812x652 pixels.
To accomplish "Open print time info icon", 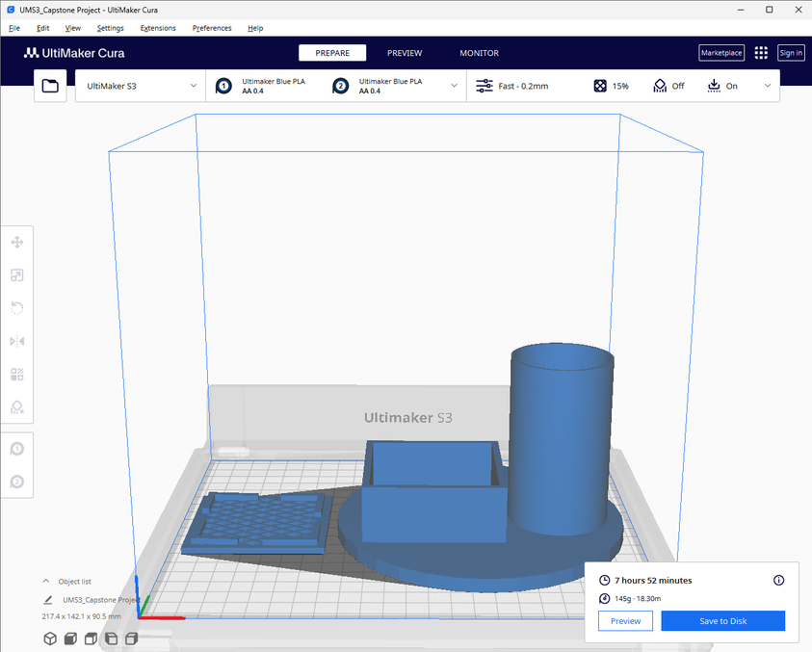I will [x=778, y=581].
